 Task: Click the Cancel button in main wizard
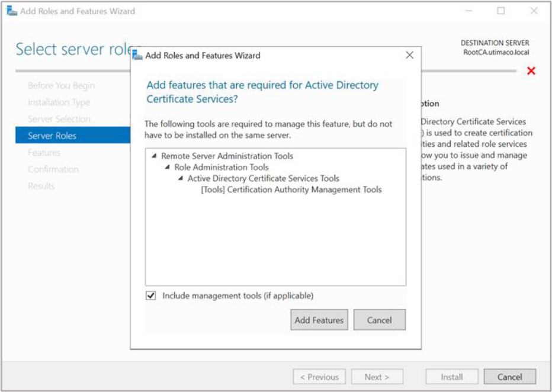510,377
